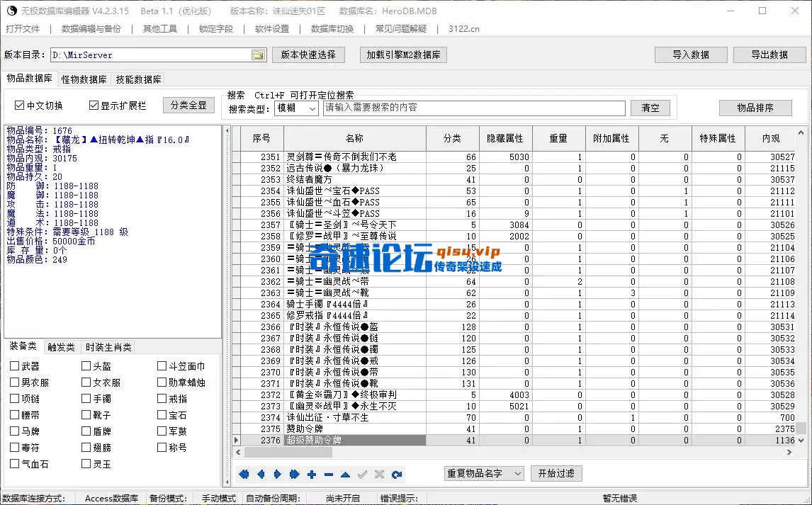Click the 清空 button to clear search
This screenshot has height=505, width=812.
point(650,108)
